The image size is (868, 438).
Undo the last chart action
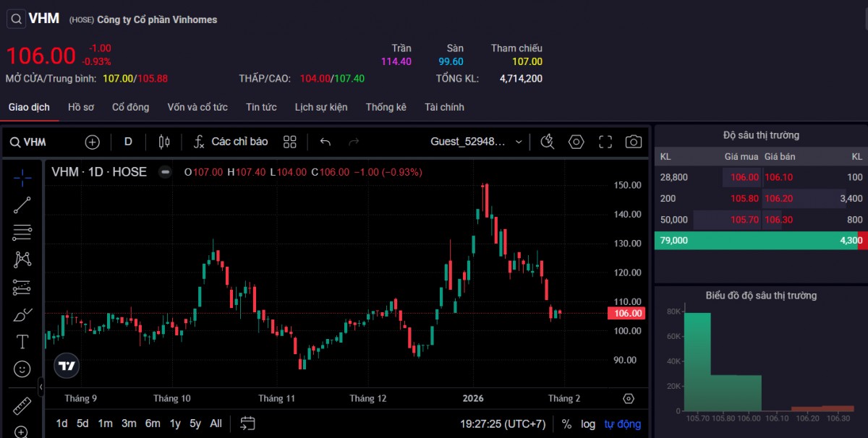click(325, 142)
